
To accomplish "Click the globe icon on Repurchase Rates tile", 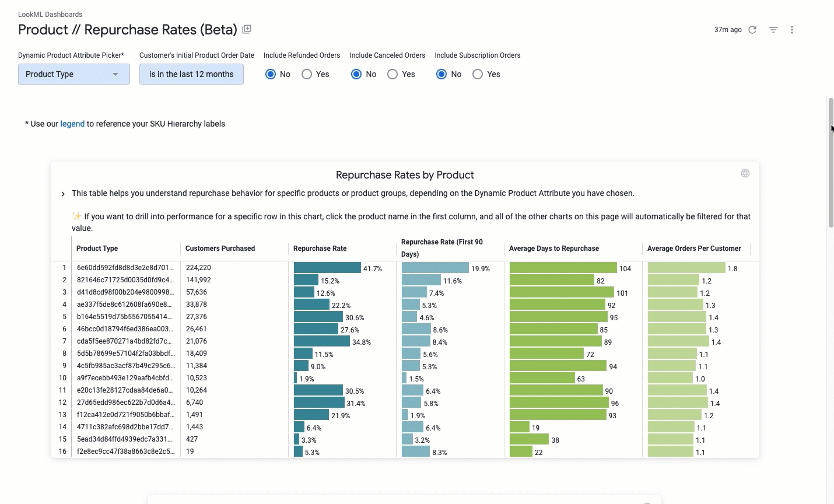I will coord(745,173).
